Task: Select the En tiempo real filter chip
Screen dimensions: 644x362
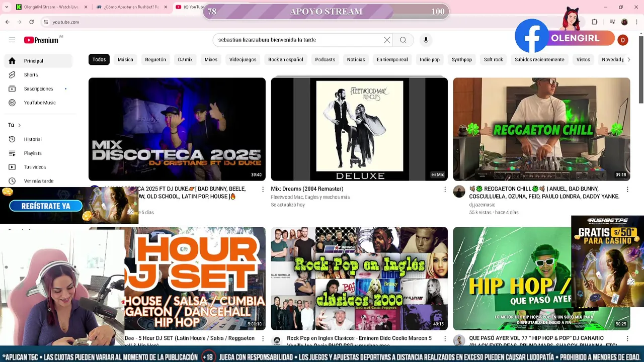Action: pos(392,59)
